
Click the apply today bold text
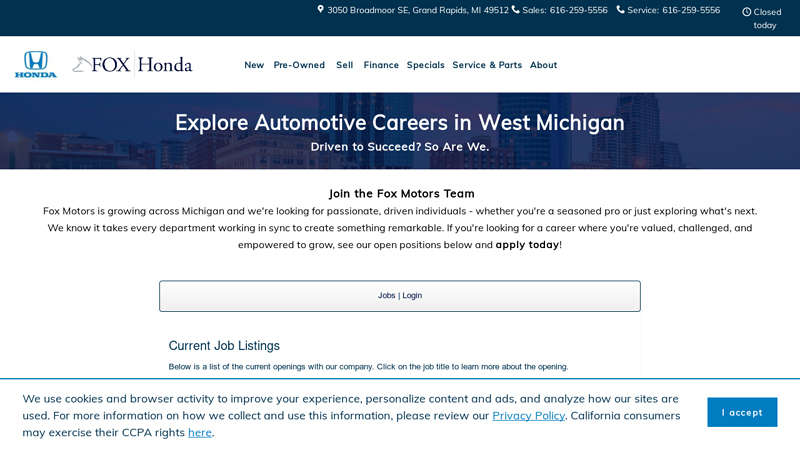[527, 244]
